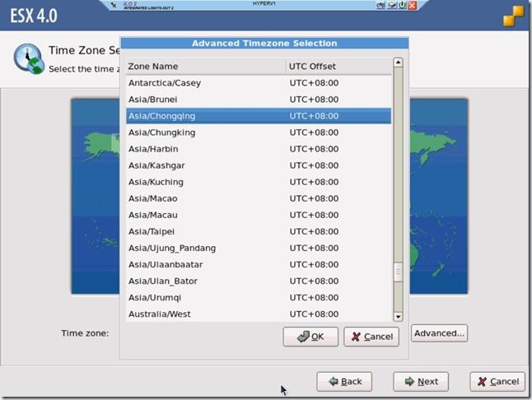Click the HYPERV1 console title text
Viewport: 532px width, 400px height.
pos(264,3)
